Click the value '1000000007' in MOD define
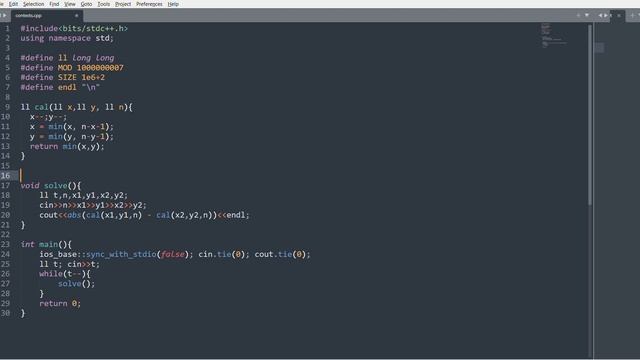This screenshot has height=360, width=640. pyautogui.click(x=100, y=68)
